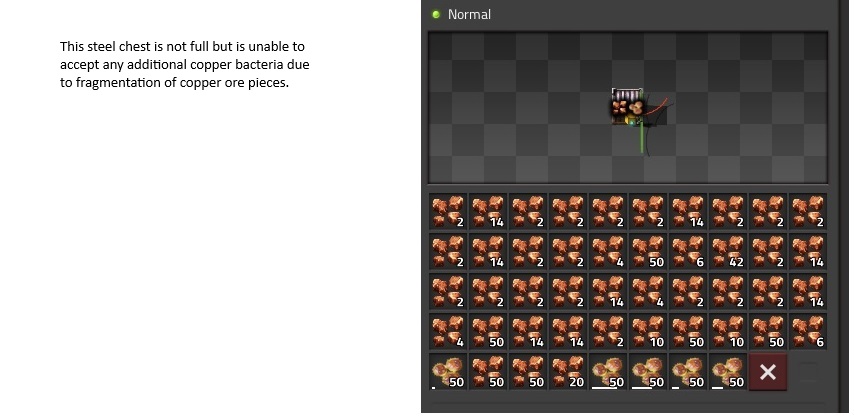Select the only 50-stack in the second row
Screen dimensions: 854x419
(x=648, y=252)
